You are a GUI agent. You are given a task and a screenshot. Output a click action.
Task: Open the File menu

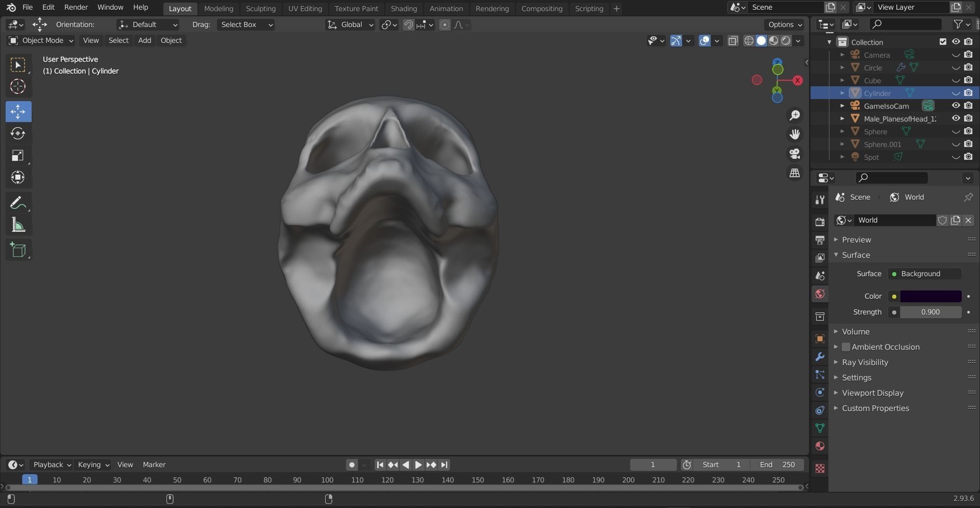[28, 7]
